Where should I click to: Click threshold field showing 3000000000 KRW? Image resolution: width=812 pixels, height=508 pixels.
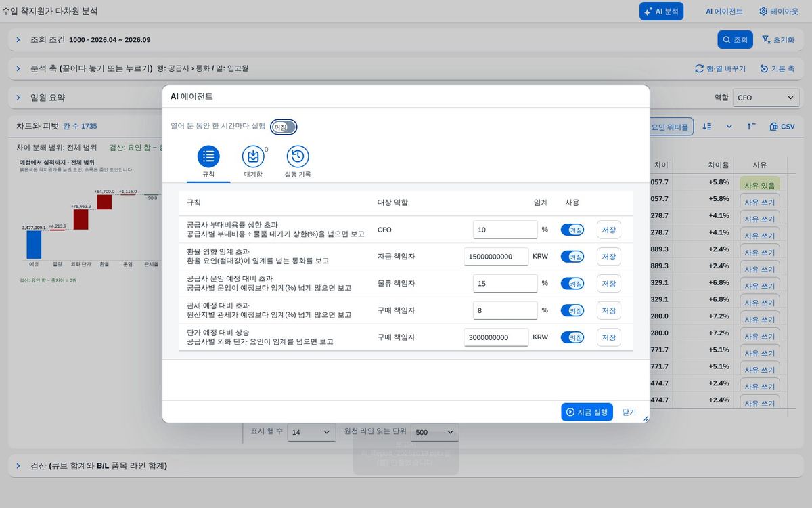click(x=496, y=337)
